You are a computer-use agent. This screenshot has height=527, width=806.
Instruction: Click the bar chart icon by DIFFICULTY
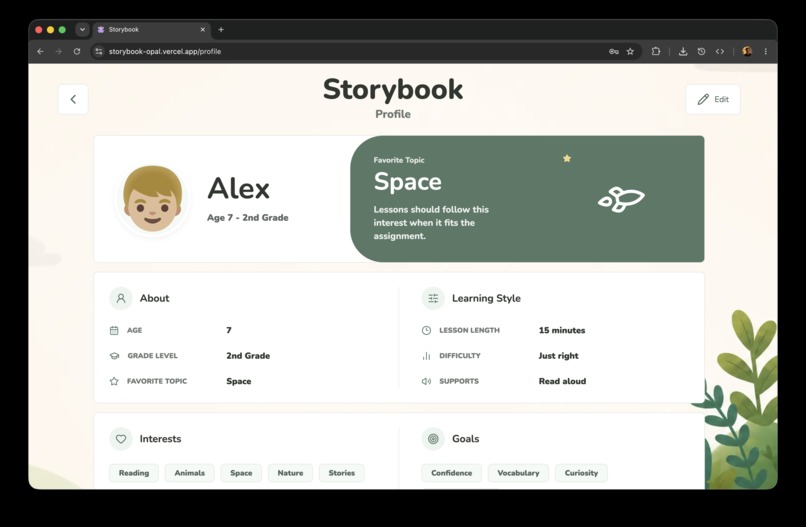[x=426, y=356]
